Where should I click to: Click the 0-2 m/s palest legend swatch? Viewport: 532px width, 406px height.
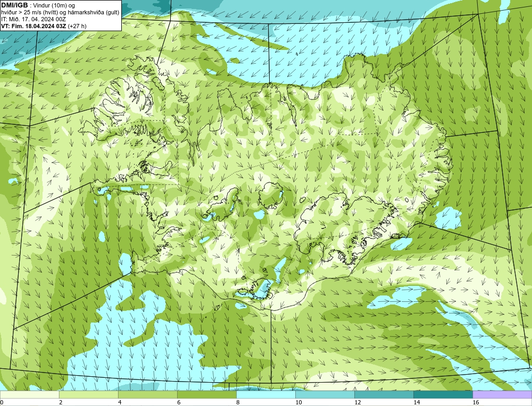click(x=29, y=394)
